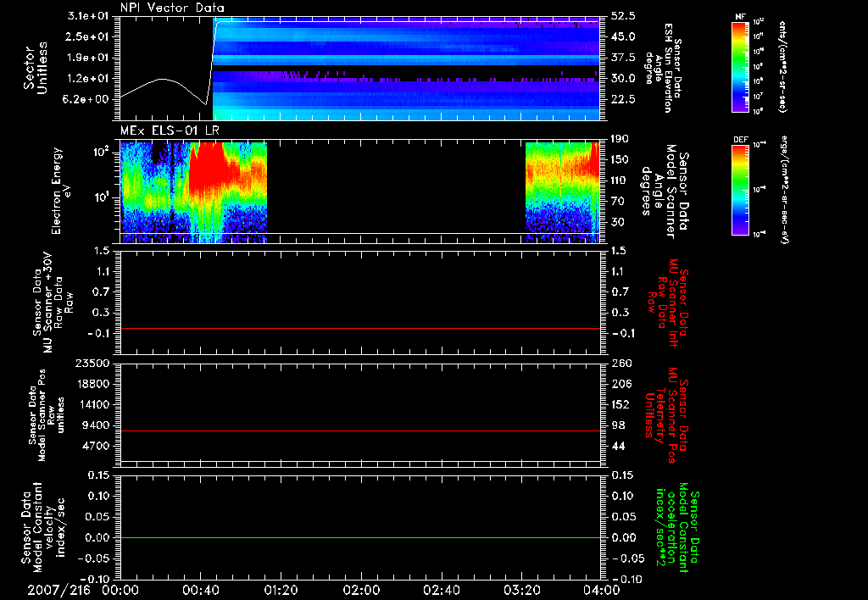Click the "2007/216" date label

58,590
